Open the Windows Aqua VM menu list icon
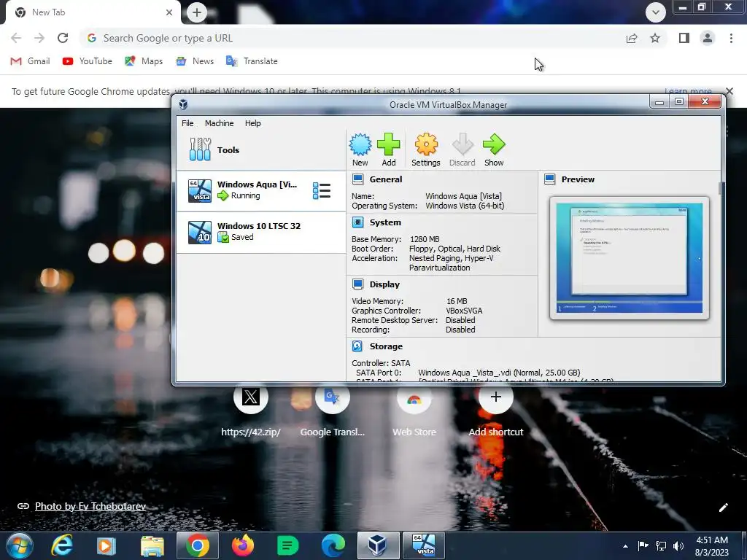 click(322, 190)
